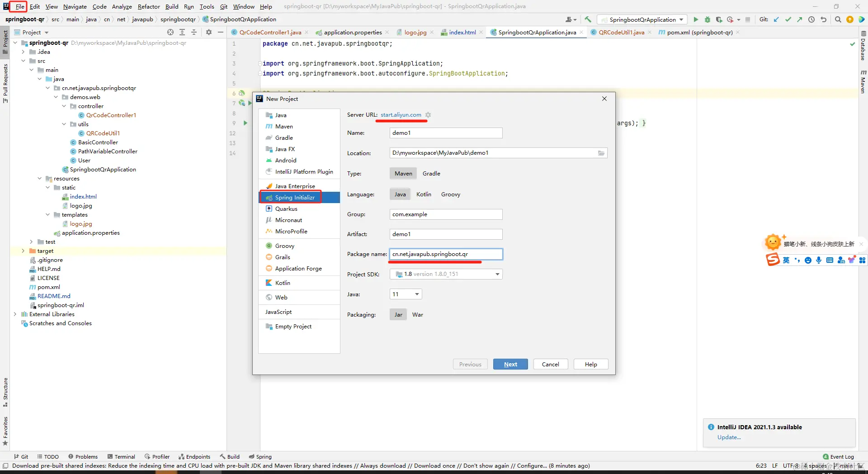The image size is (868, 474).
Task: Open the Project SDK dropdown
Action: pyautogui.click(x=446, y=274)
